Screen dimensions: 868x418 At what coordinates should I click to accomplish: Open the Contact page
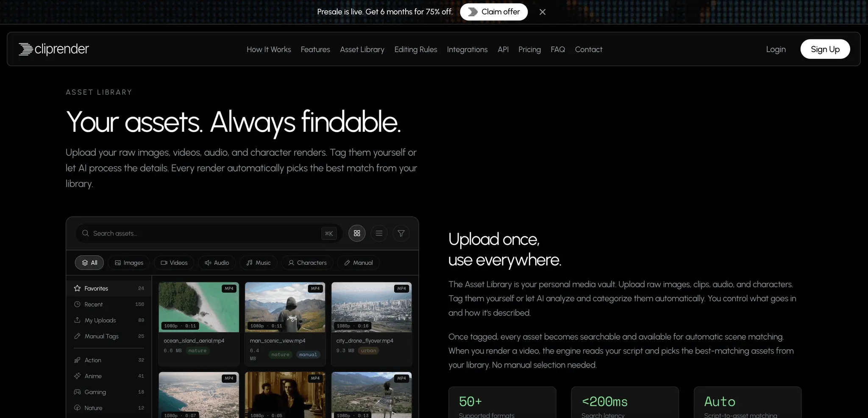click(589, 50)
